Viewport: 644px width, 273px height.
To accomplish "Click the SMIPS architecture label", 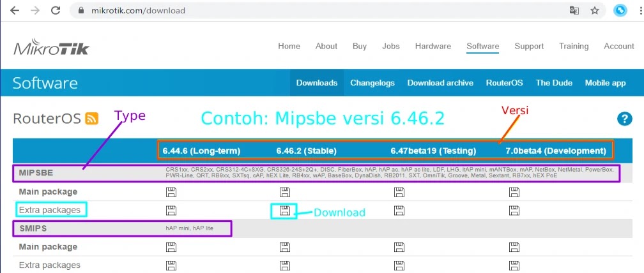I will point(33,228).
